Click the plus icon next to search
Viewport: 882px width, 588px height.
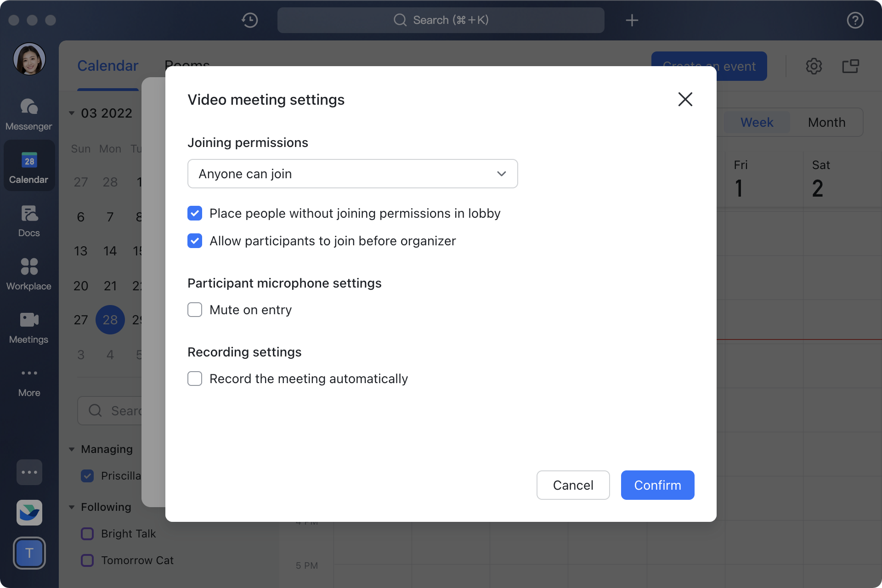coord(632,20)
